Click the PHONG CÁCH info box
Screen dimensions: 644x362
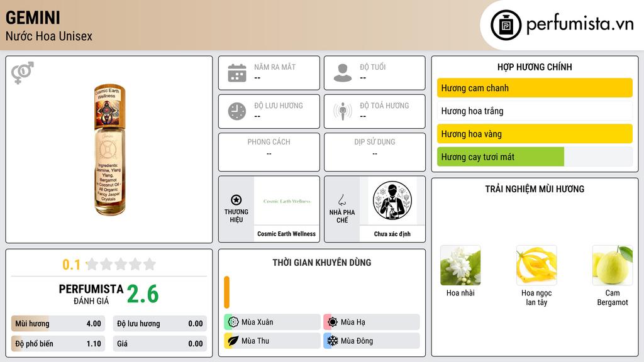269,152
